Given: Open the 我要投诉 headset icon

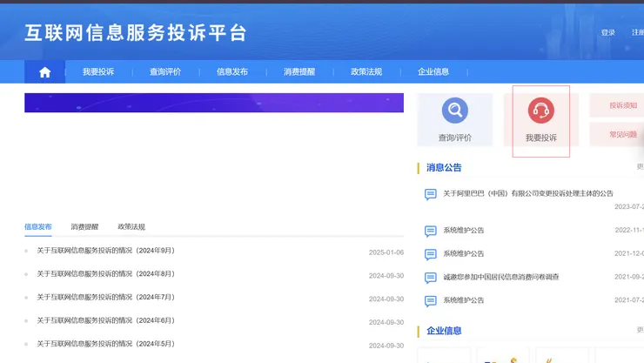Looking at the screenshot, I should click(x=541, y=110).
